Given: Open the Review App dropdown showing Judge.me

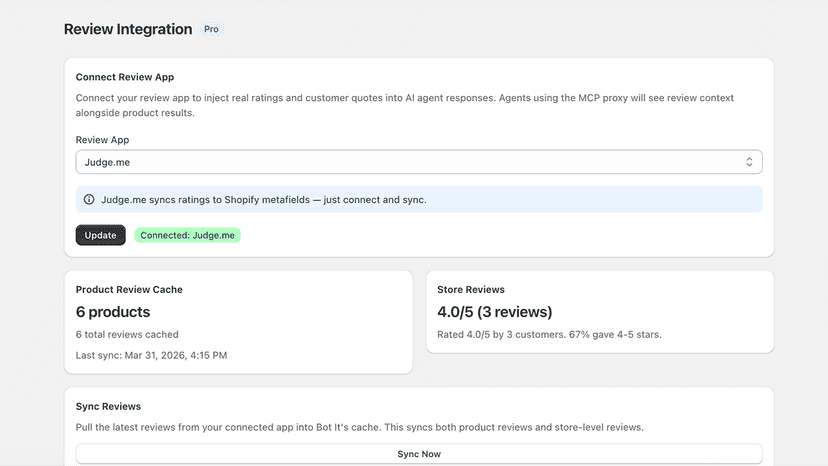Looking at the screenshot, I should 419,162.
